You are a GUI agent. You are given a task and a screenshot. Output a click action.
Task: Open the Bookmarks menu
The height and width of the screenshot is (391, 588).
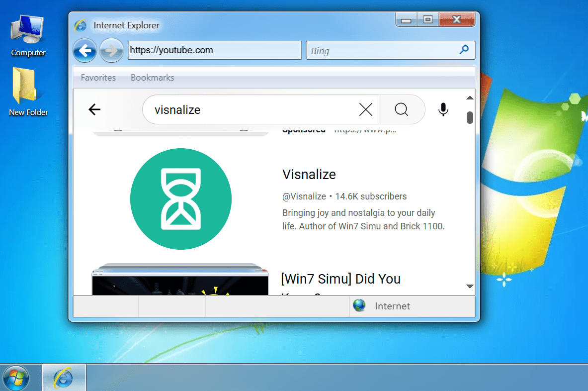[152, 77]
